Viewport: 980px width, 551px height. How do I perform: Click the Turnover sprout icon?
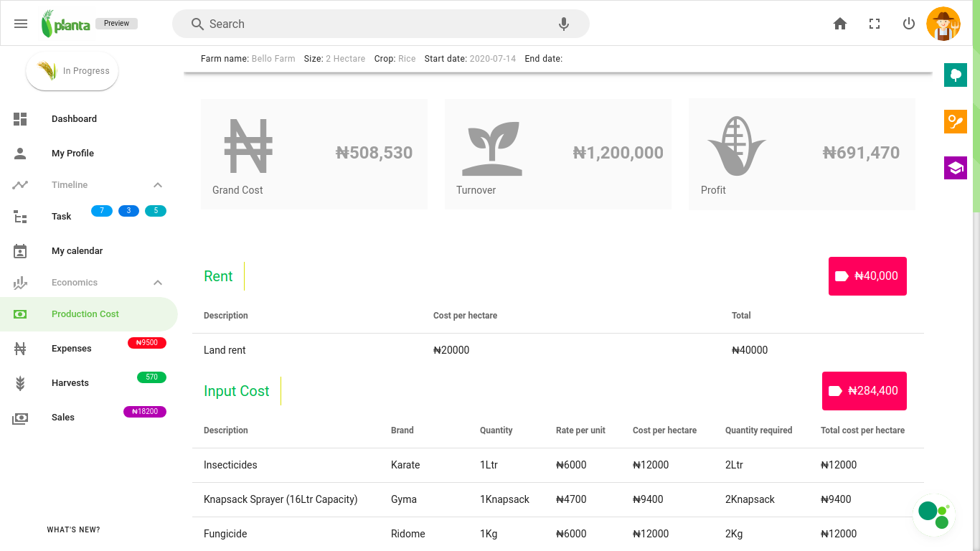point(492,149)
